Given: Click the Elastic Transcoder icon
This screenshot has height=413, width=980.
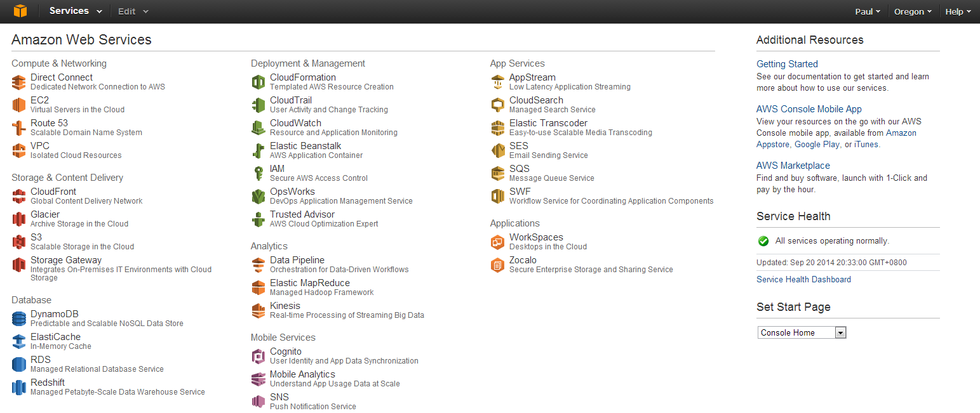Looking at the screenshot, I should [498, 128].
